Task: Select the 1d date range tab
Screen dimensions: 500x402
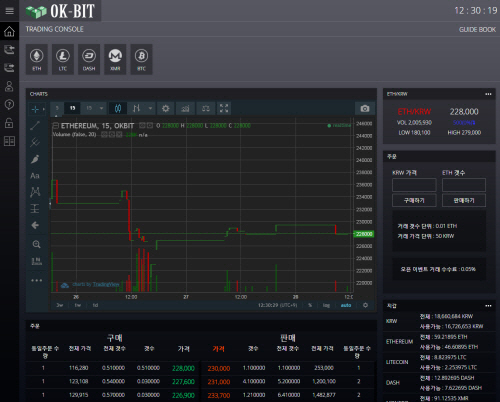Action: click(x=95, y=305)
